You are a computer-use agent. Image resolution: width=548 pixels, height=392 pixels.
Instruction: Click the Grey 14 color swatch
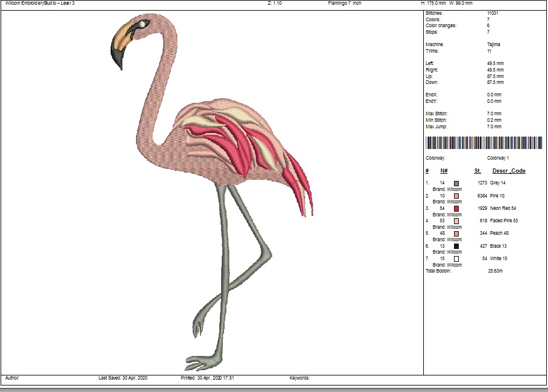coord(456,183)
